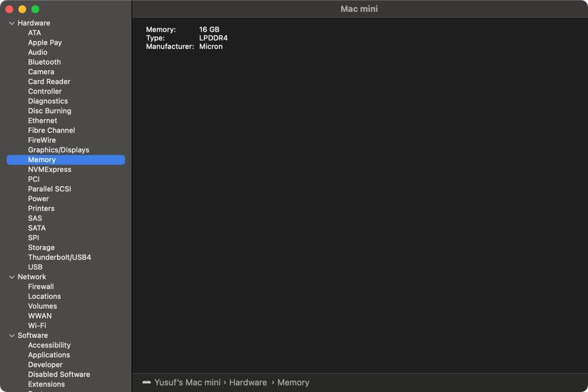Screen dimensions: 588x392
Task: Click the green zoom window button
Action: coord(35,9)
